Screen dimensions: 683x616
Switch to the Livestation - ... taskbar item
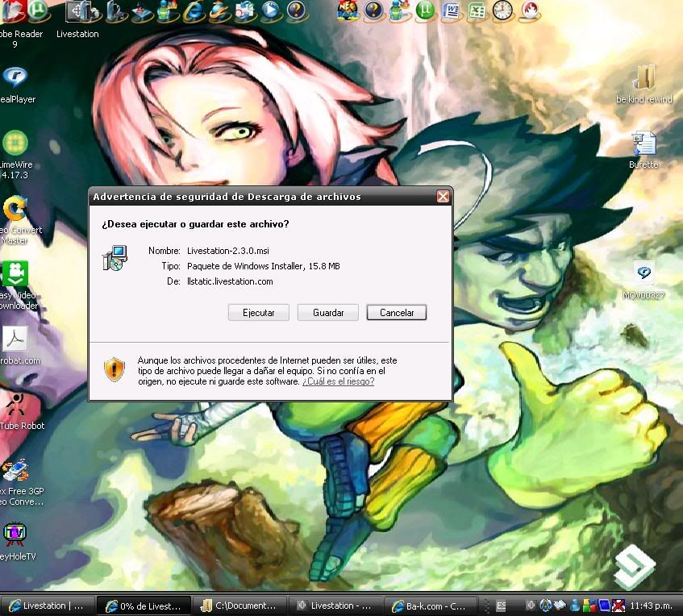pos(335,606)
